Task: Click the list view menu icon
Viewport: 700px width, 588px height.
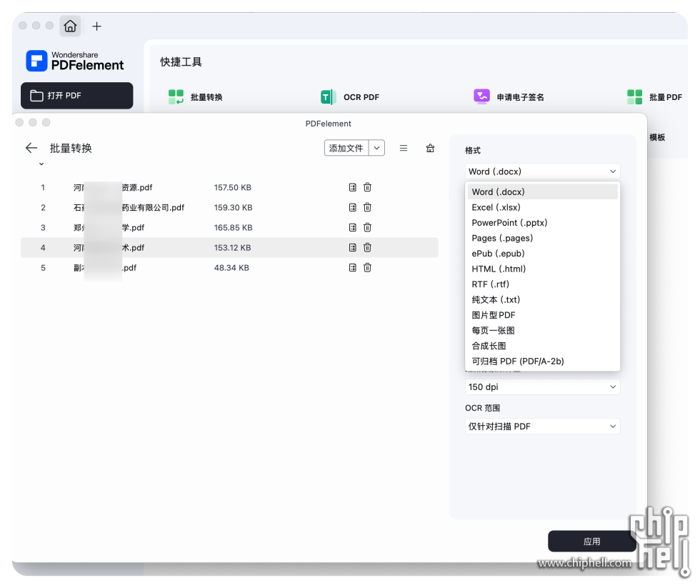Action: tap(404, 148)
